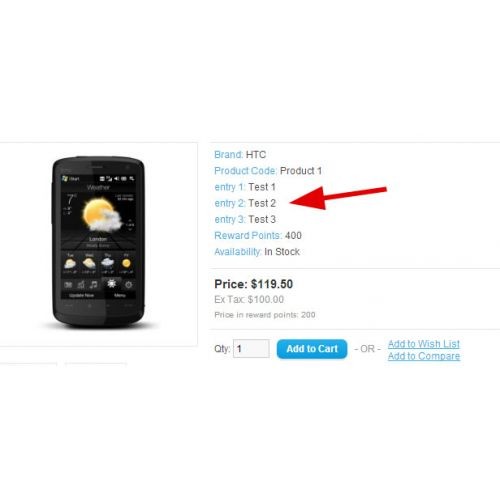Click the Availability In Stock text
This screenshot has height=500, width=500.
pos(257,252)
